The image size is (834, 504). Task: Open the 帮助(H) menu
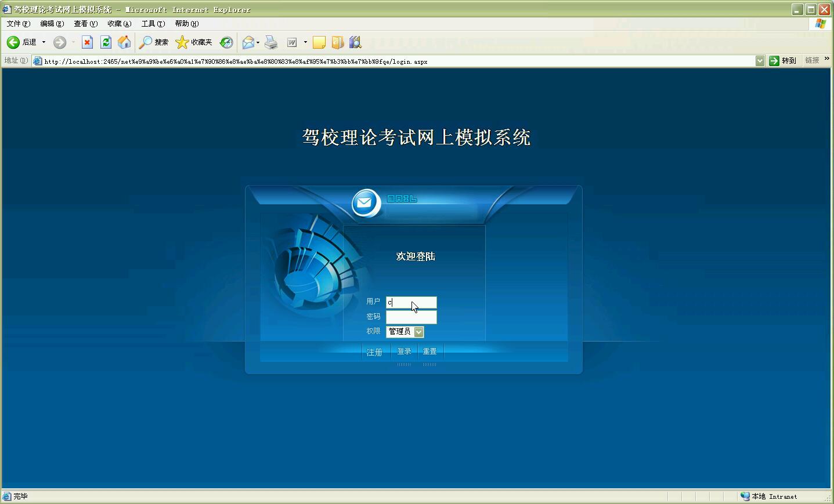tap(186, 24)
